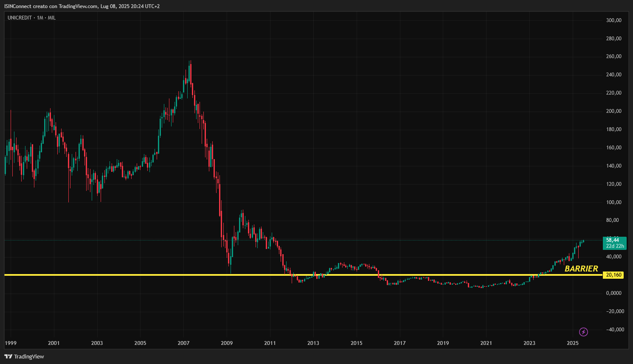Click the 2001 year label on time axis
Screen dimensions: 633x364
tap(54, 343)
